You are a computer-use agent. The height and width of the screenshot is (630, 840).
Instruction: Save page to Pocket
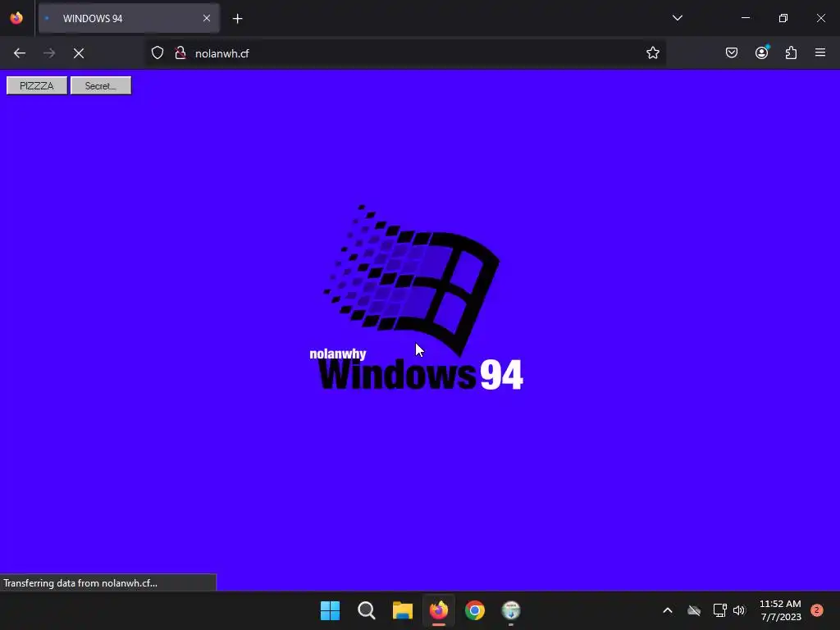point(732,52)
